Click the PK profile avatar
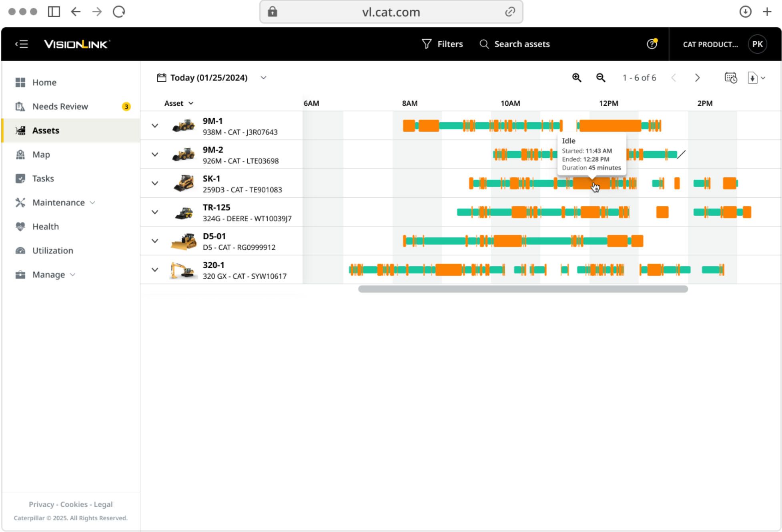The width and height of the screenshot is (782, 532). coord(758,44)
